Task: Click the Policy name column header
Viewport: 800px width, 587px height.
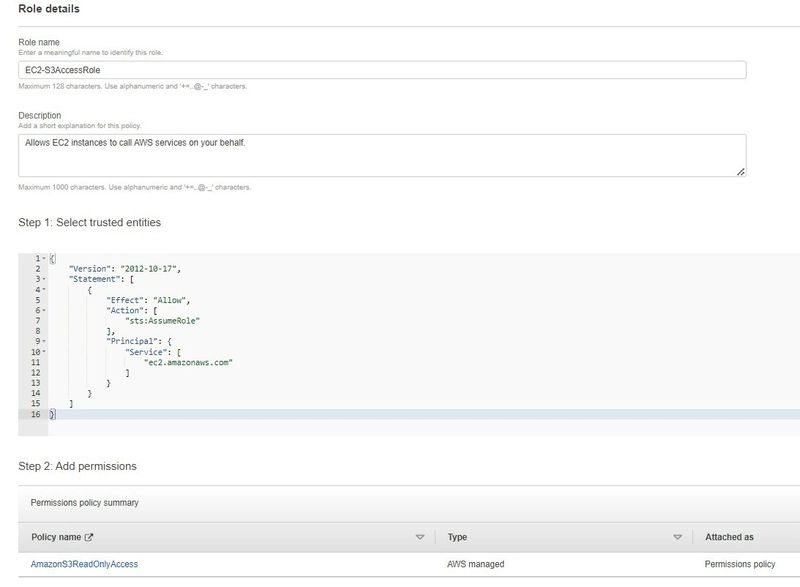Action: (x=56, y=537)
